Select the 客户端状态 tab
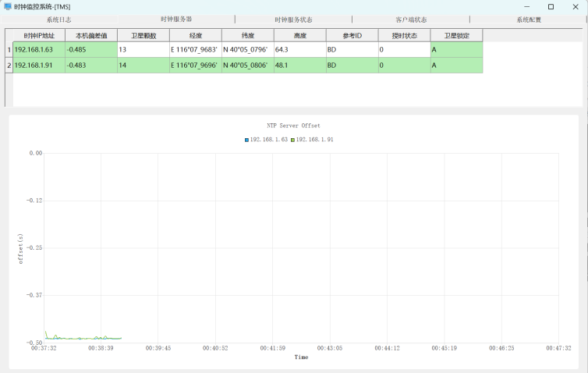 click(x=411, y=20)
